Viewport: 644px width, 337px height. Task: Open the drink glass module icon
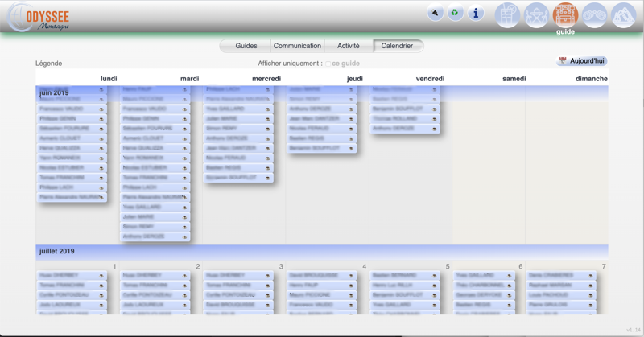point(507,14)
